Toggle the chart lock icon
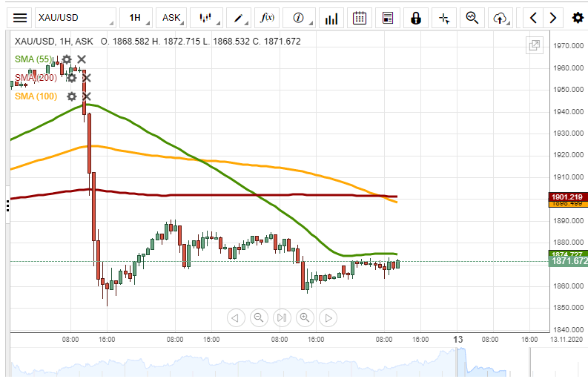 (416, 18)
